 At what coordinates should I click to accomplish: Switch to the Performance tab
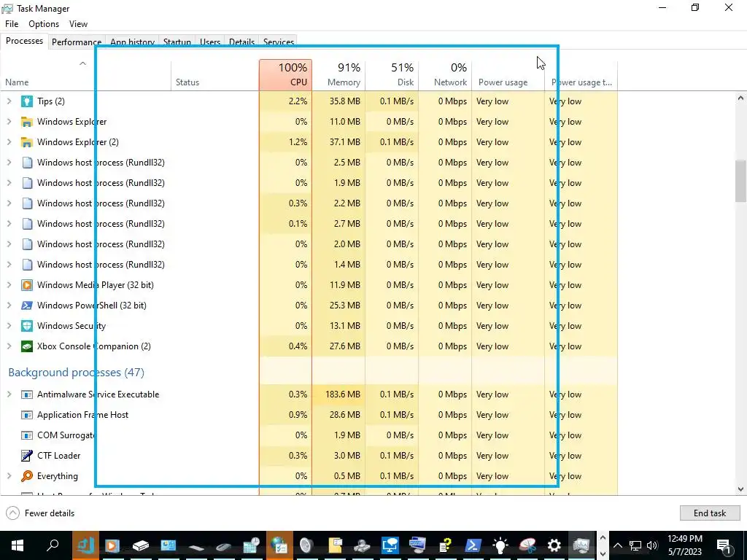(76, 42)
